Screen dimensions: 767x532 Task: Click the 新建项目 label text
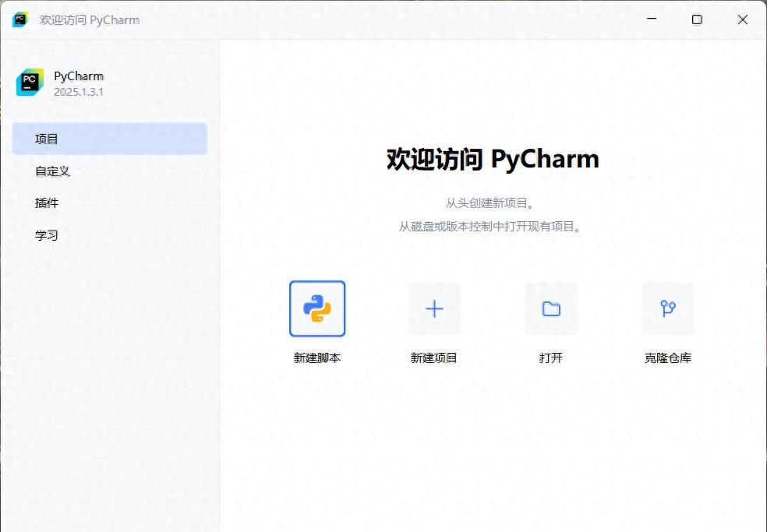coord(433,358)
